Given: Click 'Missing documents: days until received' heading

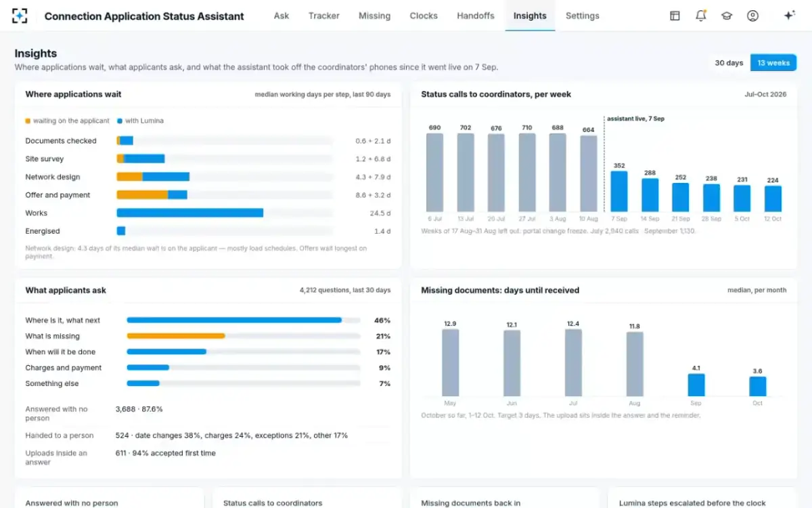Looking at the screenshot, I should coord(500,290).
